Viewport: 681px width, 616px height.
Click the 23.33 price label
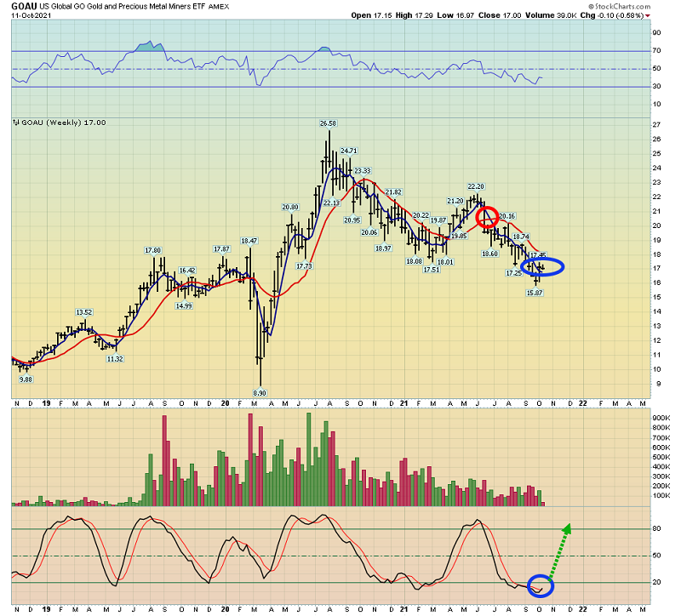point(363,171)
